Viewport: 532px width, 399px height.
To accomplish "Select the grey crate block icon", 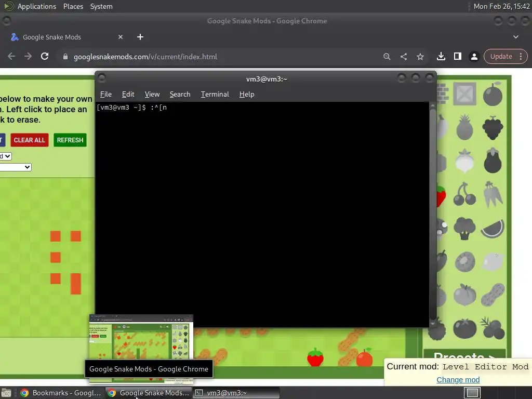I will [x=464, y=94].
